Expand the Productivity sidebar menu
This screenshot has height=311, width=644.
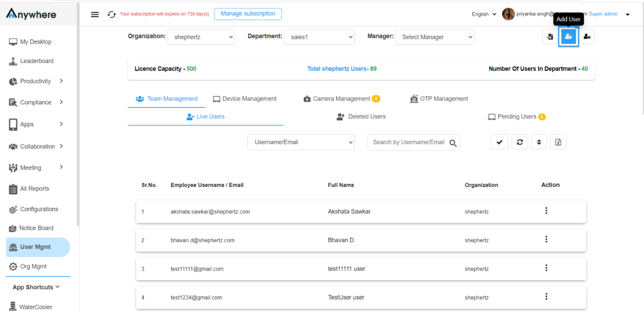click(x=35, y=81)
